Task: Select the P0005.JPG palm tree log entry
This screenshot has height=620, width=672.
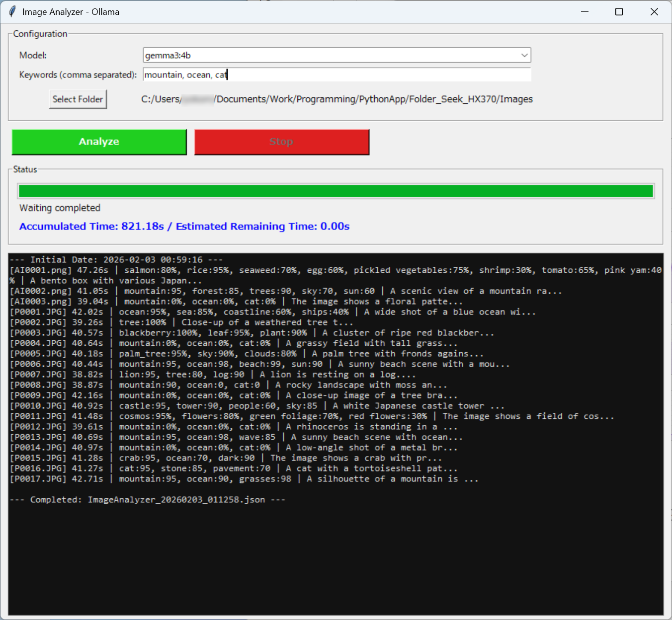Action: pos(247,354)
